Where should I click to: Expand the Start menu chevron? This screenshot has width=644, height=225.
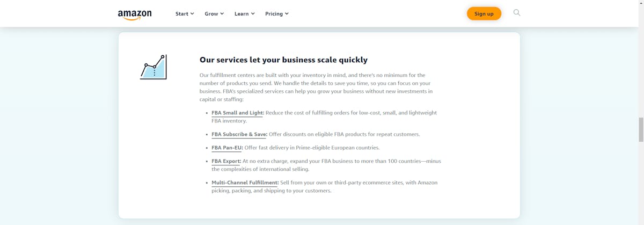[x=192, y=14]
